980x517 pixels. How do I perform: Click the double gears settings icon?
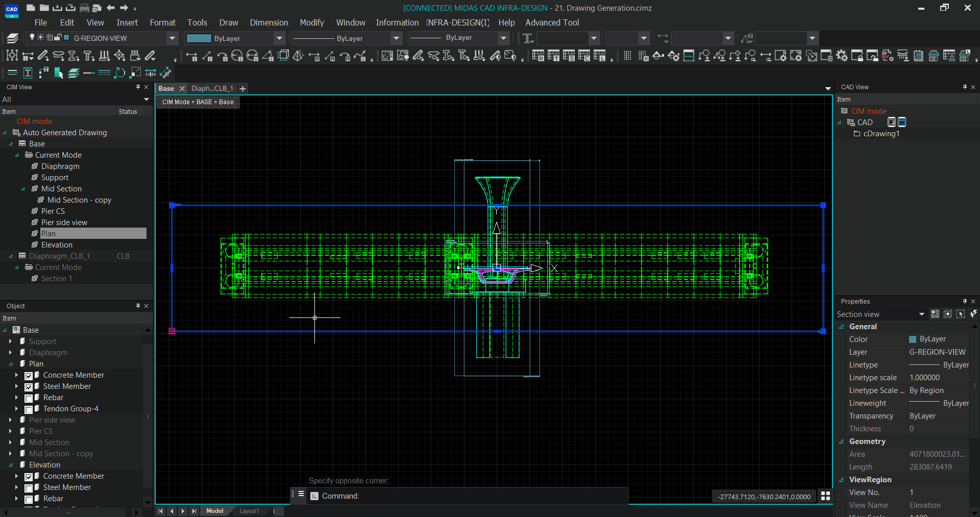point(842,56)
